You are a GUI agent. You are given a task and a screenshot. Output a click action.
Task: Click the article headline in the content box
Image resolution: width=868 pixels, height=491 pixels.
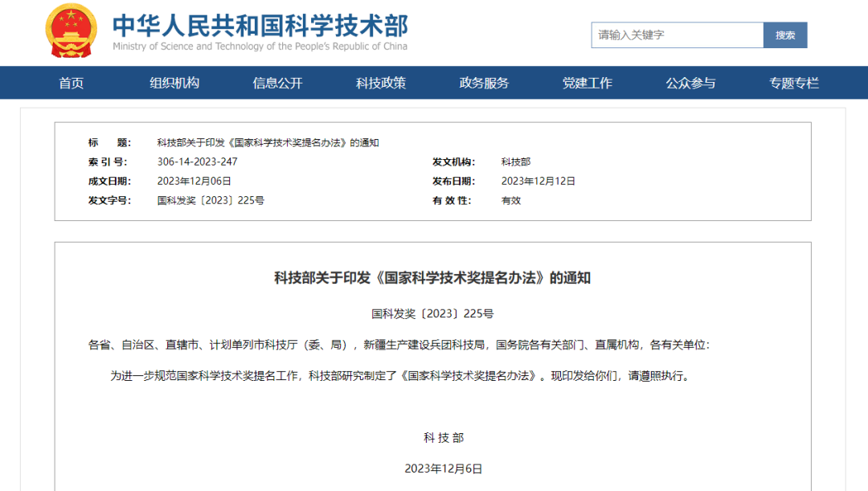[x=432, y=278]
